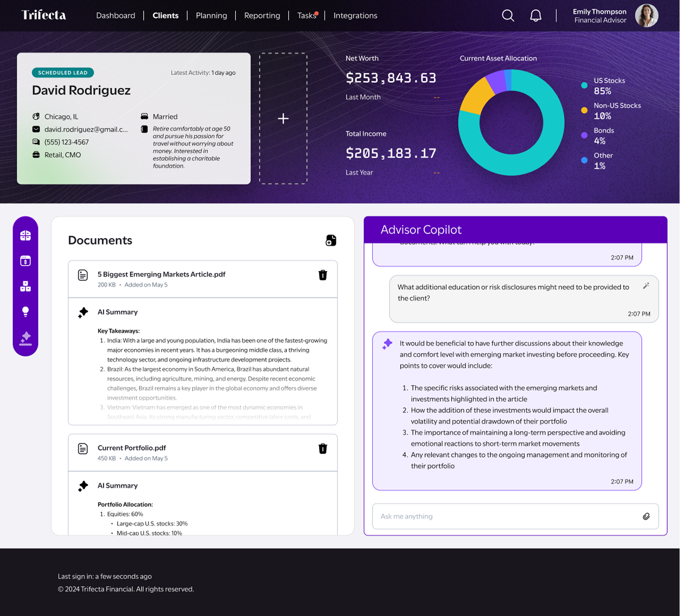Screen dimensions: 680x616
Task: Switch to the Planning section
Action: [x=211, y=16]
